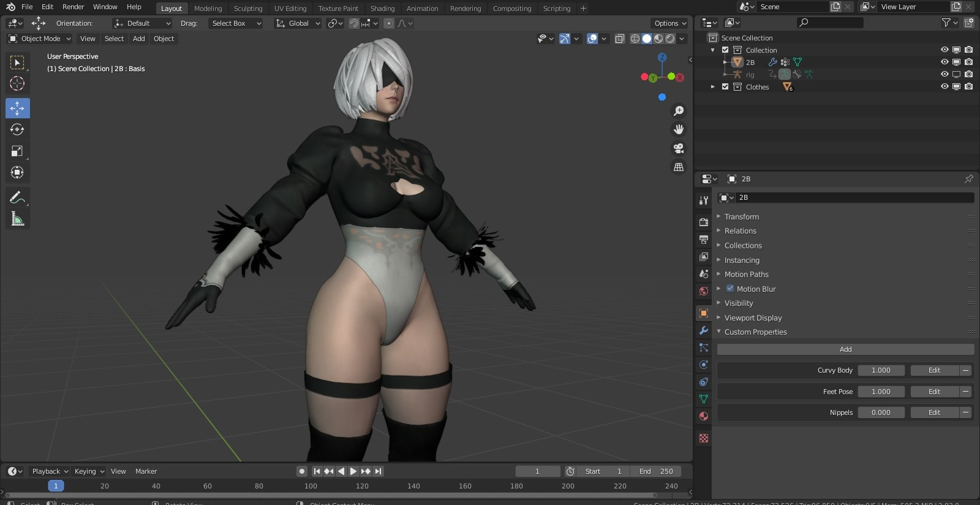Expand the Viewport Display panel
This screenshot has height=505, width=980.
[753, 317]
